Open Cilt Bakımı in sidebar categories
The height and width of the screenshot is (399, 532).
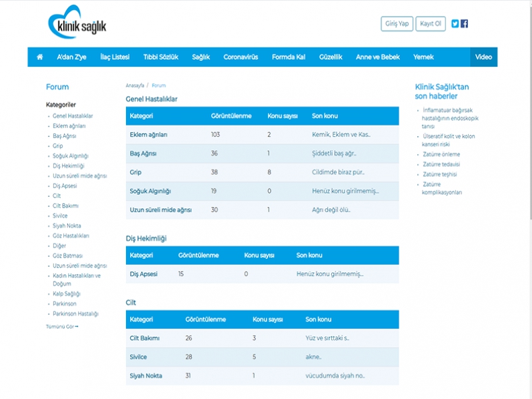tap(65, 206)
